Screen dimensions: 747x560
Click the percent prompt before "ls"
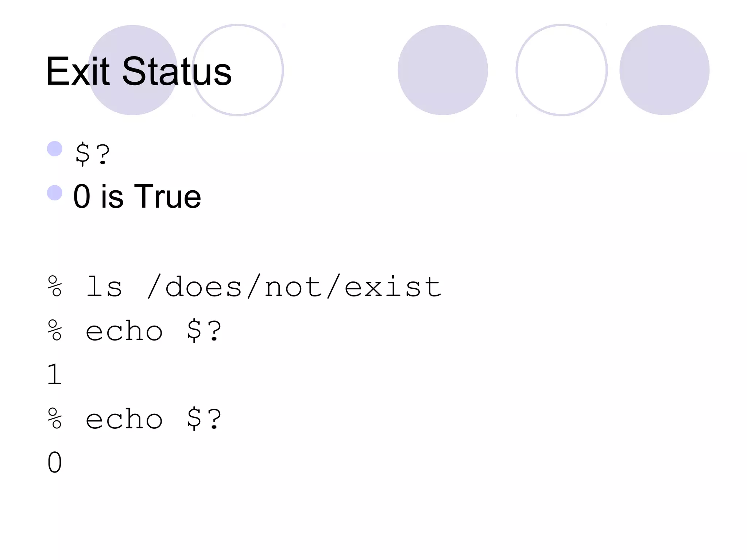[55, 287]
